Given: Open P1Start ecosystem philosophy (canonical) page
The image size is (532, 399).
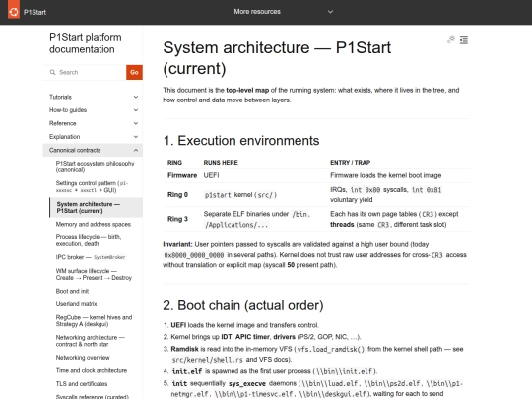Looking at the screenshot, I should [x=95, y=166].
